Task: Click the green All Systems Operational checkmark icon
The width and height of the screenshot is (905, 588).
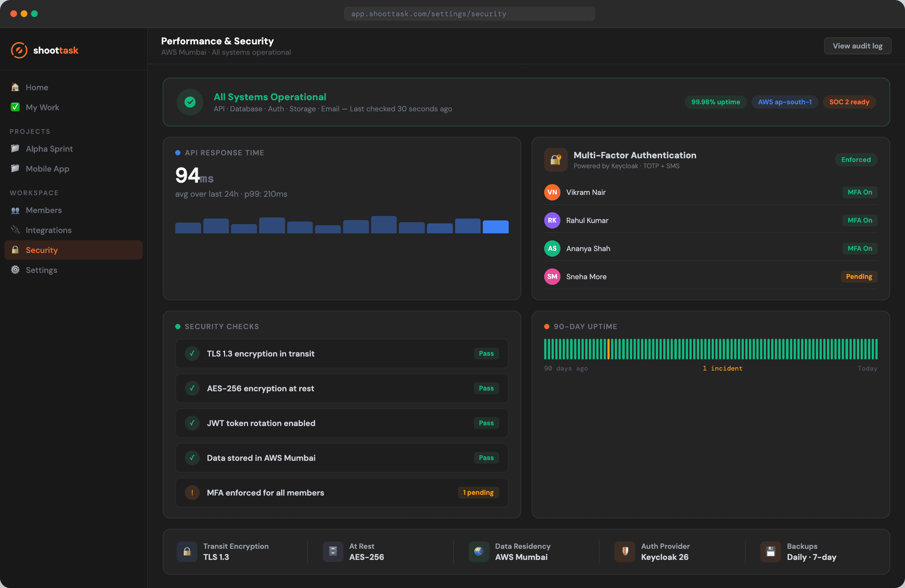Action: click(190, 102)
